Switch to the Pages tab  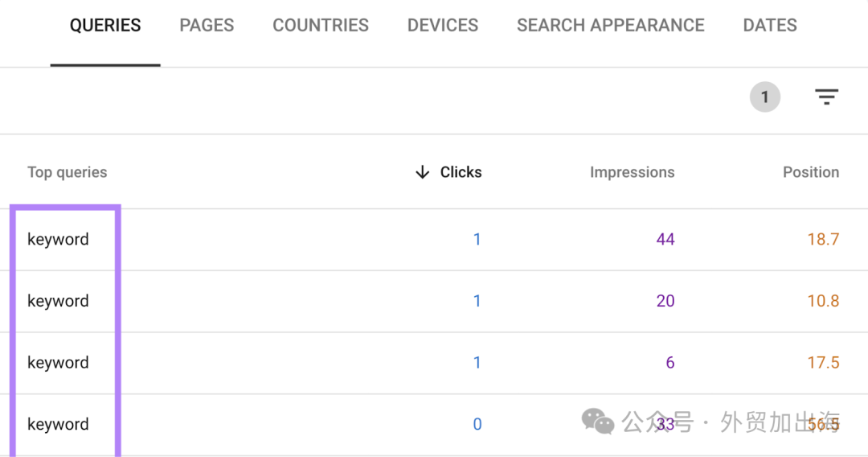click(x=207, y=25)
